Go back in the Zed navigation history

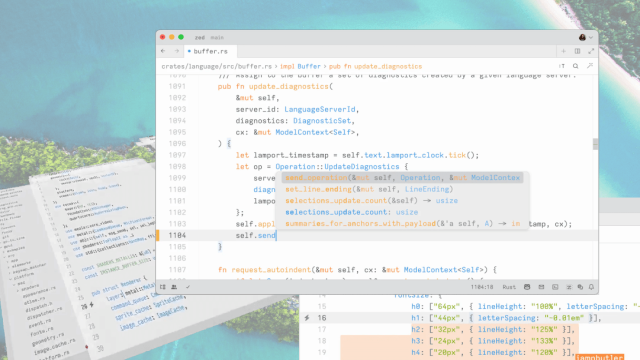click(x=163, y=51)
